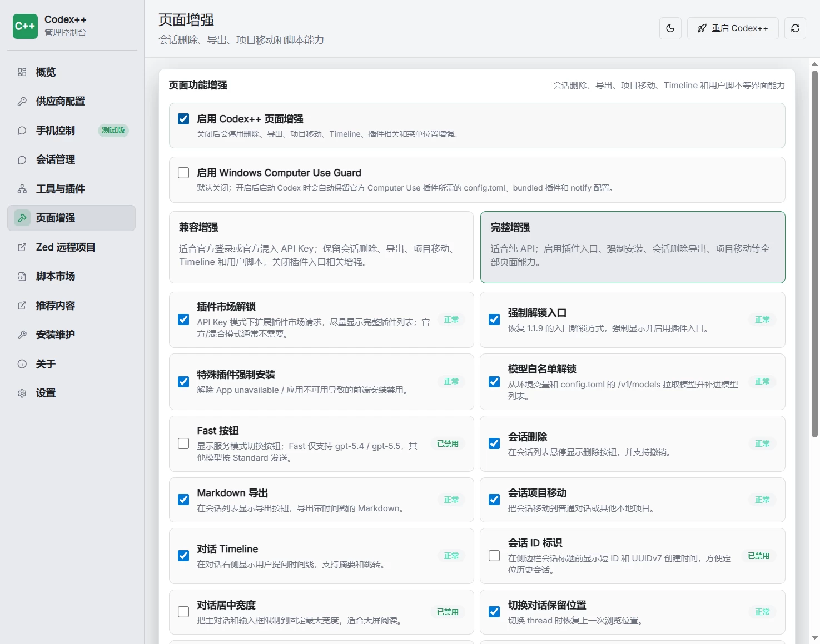Click 正常 status on Markdown 导出
The height and width of the screenshot is (644, 820).
point(451,500)
